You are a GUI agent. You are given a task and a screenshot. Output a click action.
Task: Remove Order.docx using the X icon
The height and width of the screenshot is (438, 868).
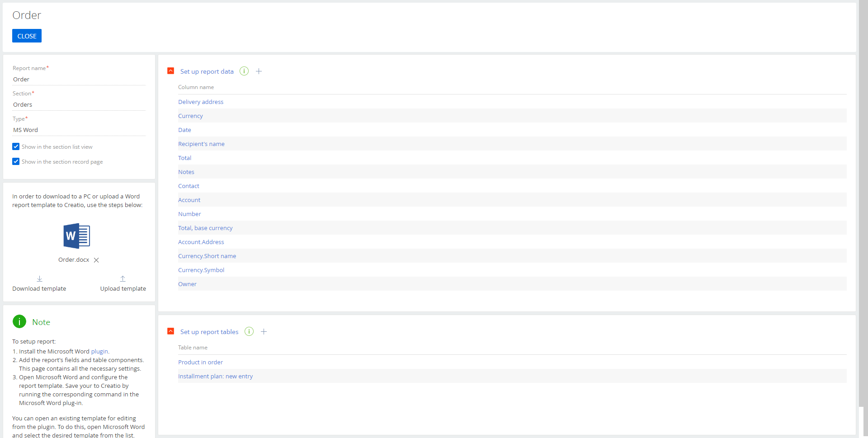coord(96,260)
